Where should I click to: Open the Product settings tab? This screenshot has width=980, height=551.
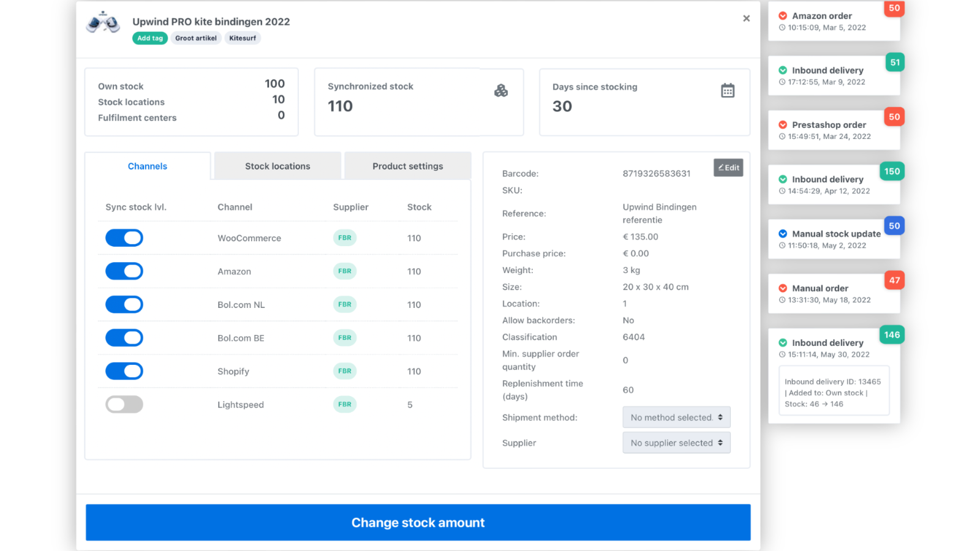point(407,167)
